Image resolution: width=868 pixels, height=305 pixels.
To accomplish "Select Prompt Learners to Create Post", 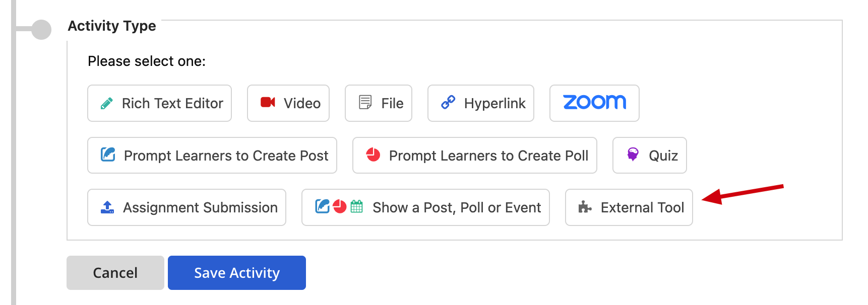I will pos(212,156).
